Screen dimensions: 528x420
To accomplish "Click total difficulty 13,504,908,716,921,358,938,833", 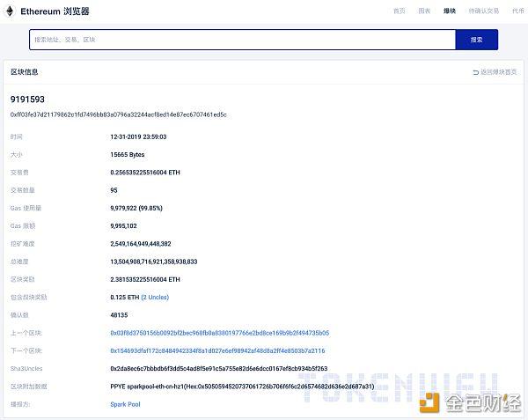I will [154, 262].
